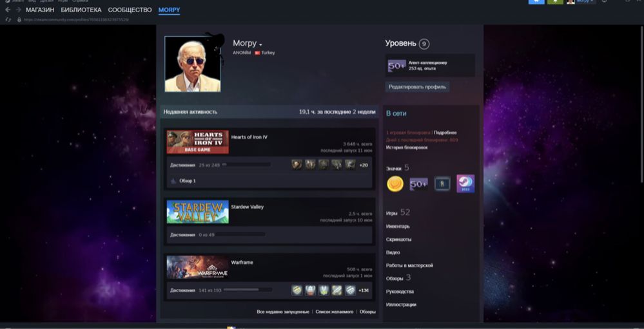Click the padlock icon beside the URL
Screen dimensions: 644x329
19,20
